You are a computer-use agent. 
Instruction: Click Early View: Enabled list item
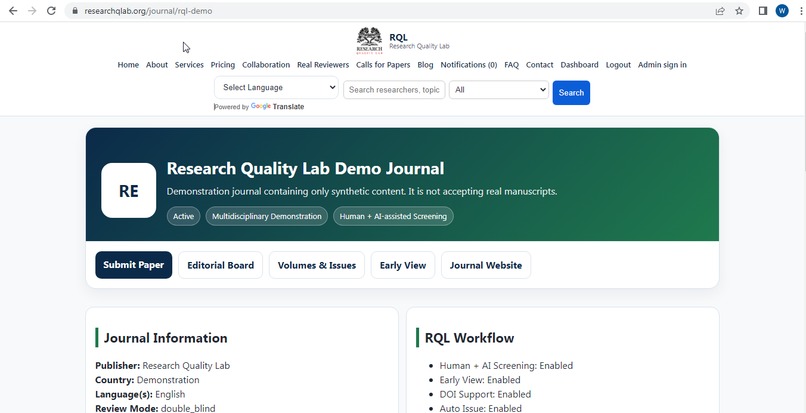click(x=480, y=380)
